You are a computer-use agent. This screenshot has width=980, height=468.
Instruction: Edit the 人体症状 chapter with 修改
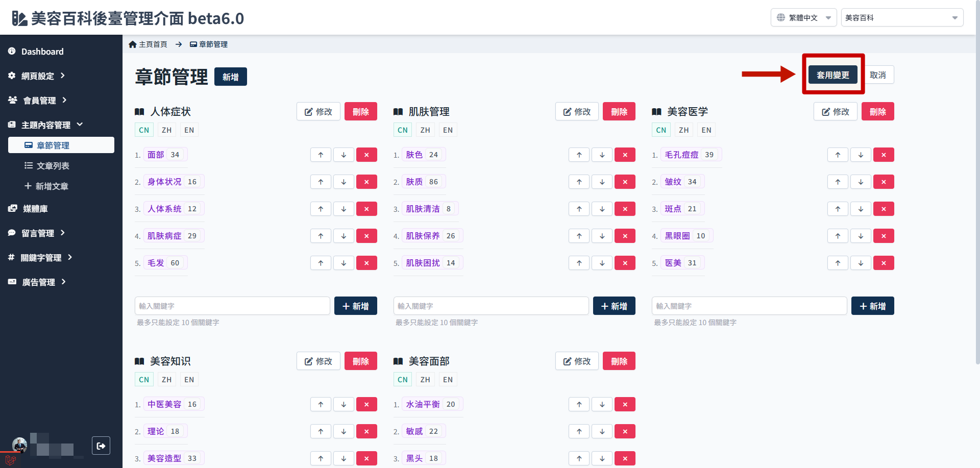click(318, 111)
